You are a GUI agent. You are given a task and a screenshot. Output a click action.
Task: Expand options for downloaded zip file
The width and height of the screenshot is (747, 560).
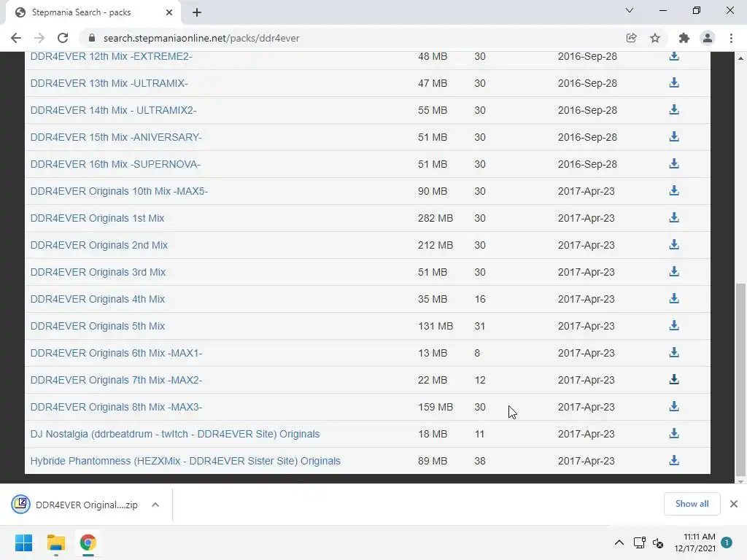[155, 505]
